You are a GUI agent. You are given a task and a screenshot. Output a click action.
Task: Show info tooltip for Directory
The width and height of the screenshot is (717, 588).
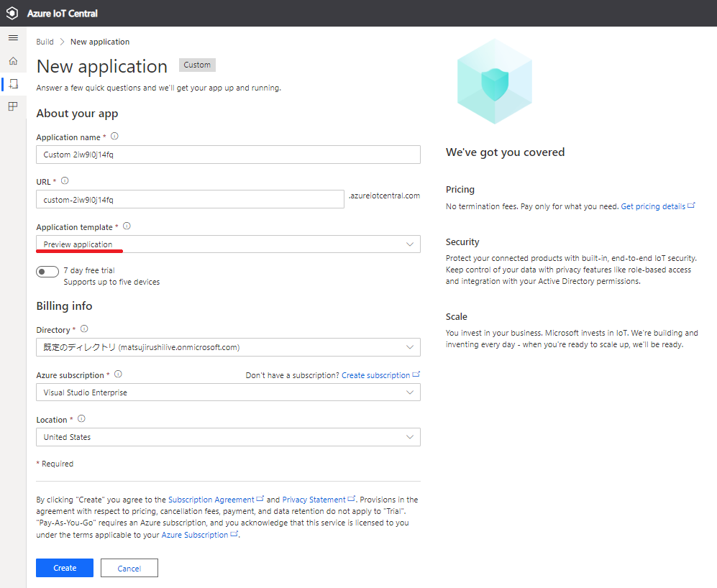(x=84, y=329)
